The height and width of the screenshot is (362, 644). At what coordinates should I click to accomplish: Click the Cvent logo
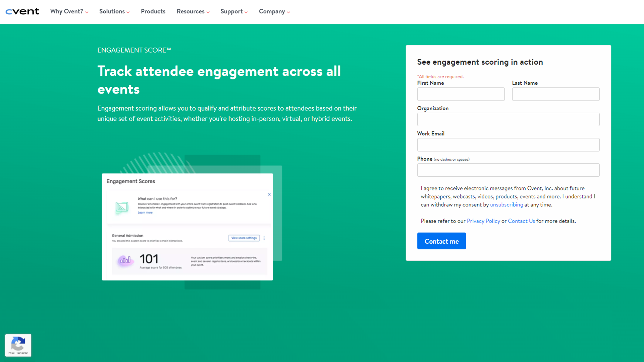[22, 11]
